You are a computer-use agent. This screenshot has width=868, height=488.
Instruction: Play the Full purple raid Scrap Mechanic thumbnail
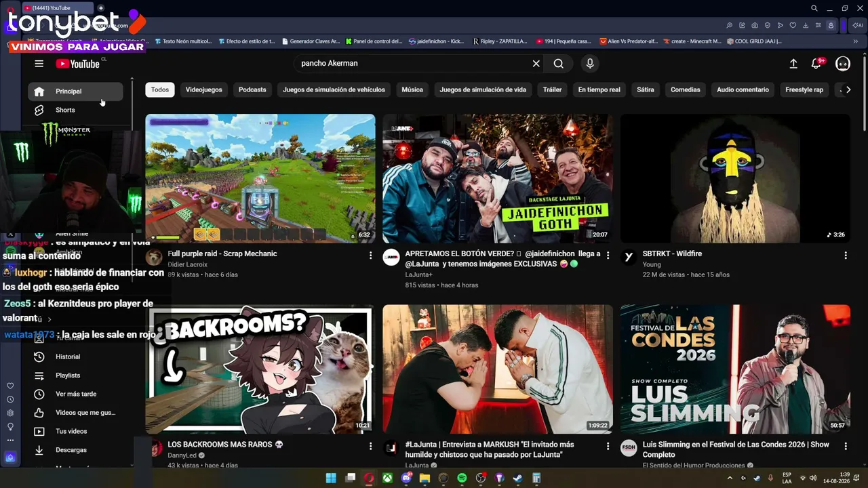tap(260, 178)
